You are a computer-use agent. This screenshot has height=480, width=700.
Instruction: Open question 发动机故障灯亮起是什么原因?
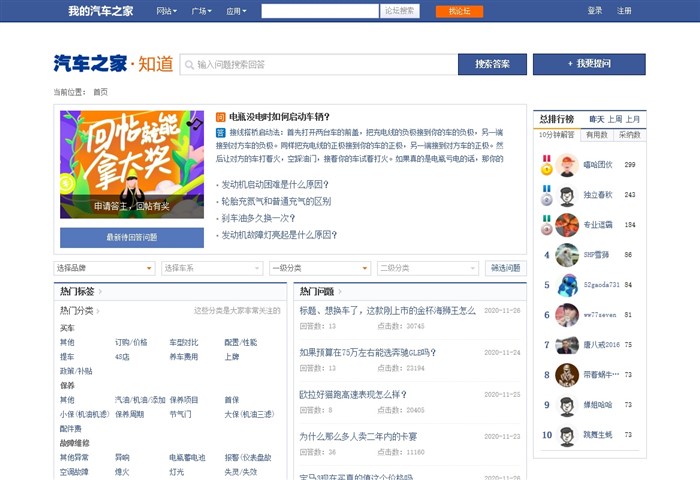tap(279, 235)
